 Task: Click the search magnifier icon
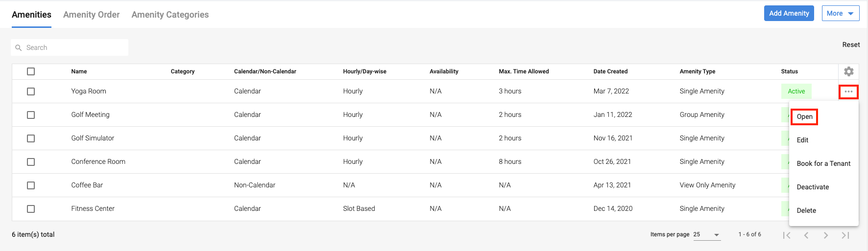(19, 47)
